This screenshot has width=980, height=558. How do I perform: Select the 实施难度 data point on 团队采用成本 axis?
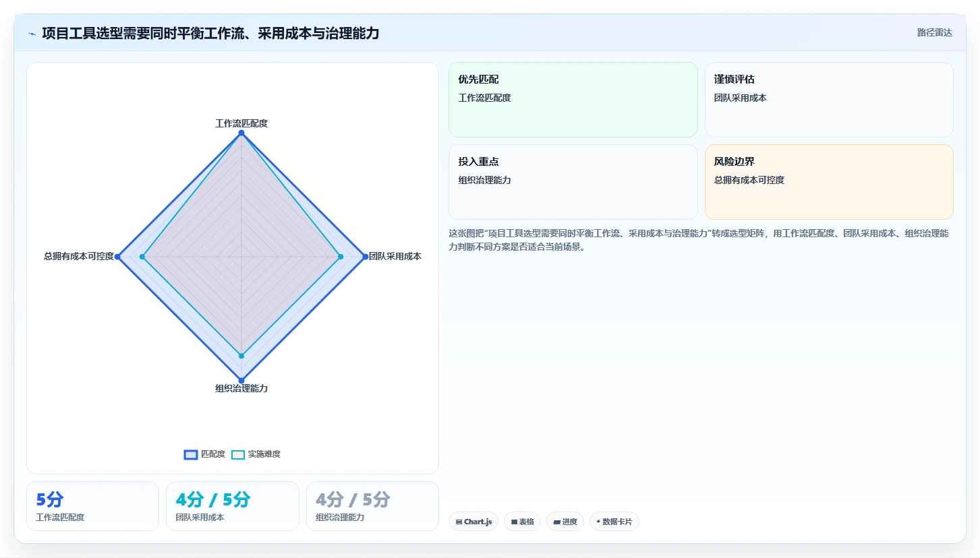pos(341,257)
